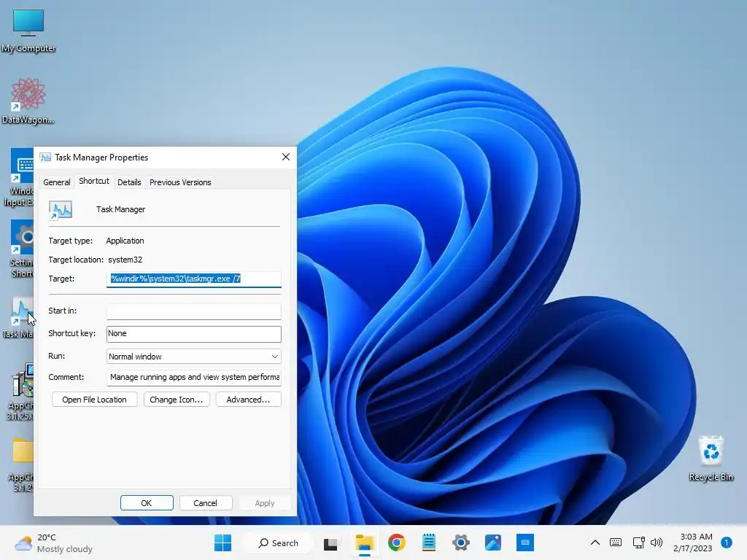This screenshot has width=747, height=560.
Task: Open the clock showing 3:03 AM
Action: click(x=693, y=542)
